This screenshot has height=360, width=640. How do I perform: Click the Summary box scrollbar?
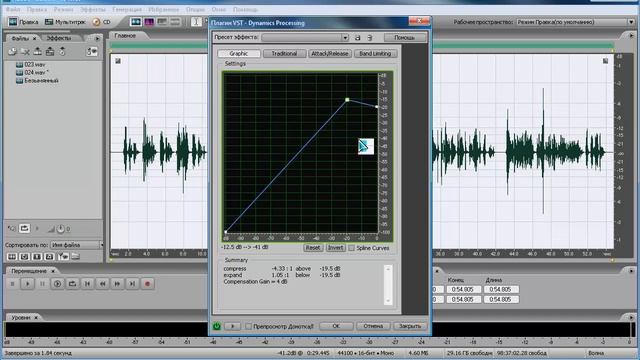click(x=388, y=285)
